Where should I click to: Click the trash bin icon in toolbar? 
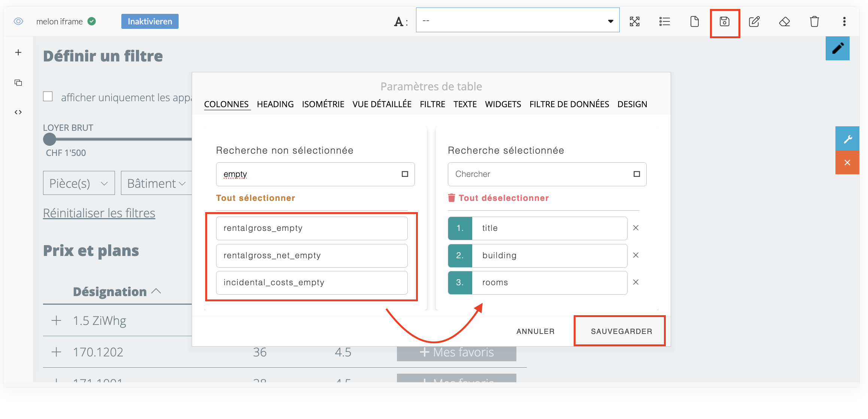[x=814, y=22]
